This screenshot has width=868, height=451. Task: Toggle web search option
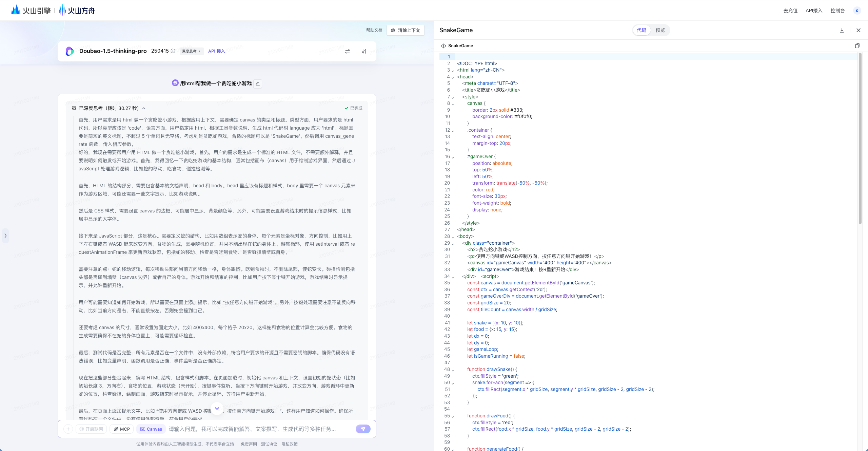click(91, 429)
